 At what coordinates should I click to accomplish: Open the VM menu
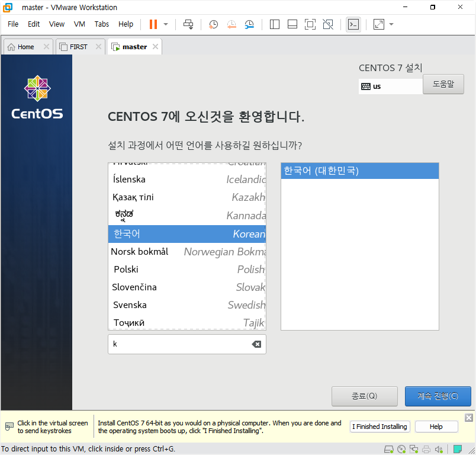pyautogui.click(x=79, y=24)
